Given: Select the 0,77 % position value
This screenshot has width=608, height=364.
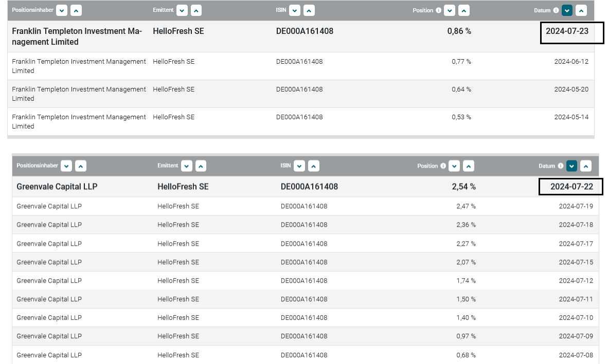Looking at the screenshot, I should (461, 62).
